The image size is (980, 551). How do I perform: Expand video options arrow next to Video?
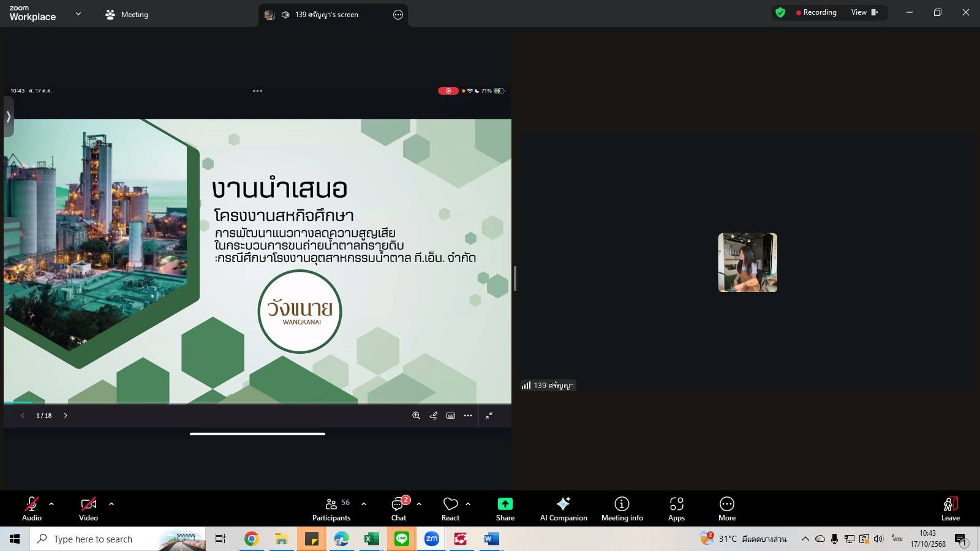(111, 504)
